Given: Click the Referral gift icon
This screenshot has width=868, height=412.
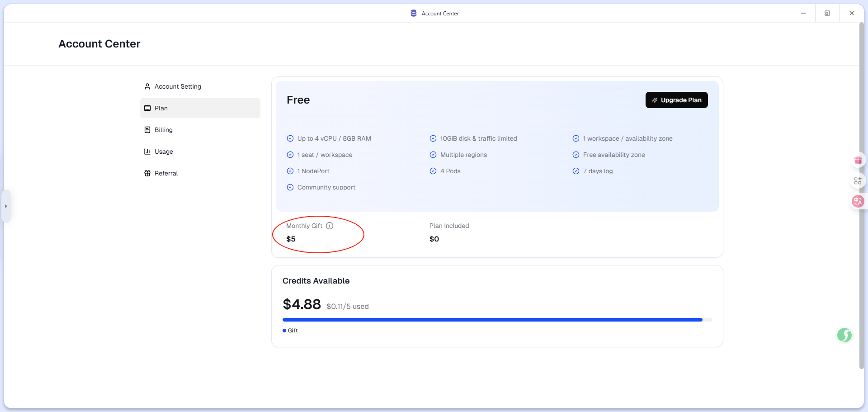Looking at the screenshot, I should coord(147,173).
